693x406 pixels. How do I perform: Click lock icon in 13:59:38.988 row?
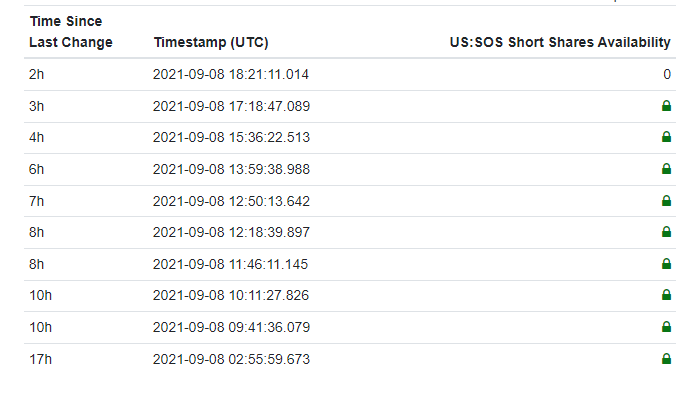coord(666,169)
